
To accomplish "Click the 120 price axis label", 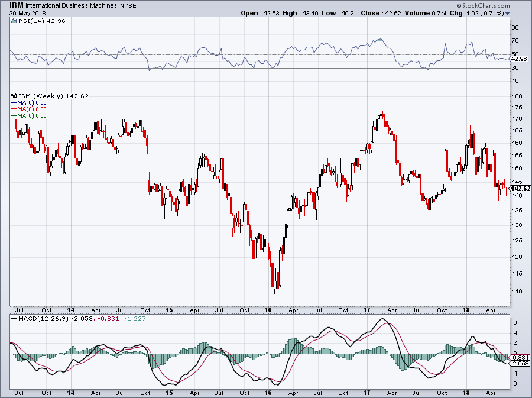I will click(x=517, y=257).
